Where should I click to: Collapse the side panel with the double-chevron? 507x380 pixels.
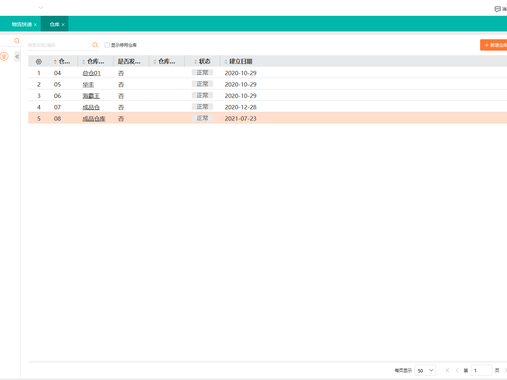pos(17,56)
